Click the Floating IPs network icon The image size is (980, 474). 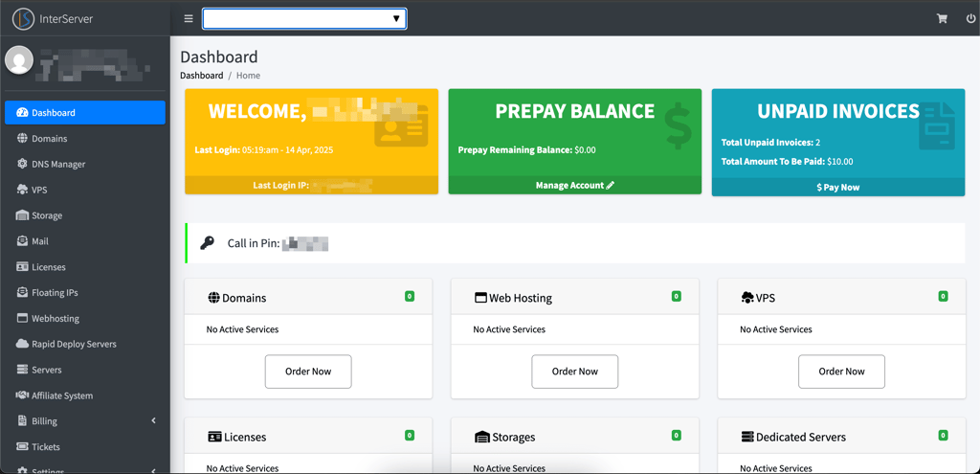pos(22,293)
